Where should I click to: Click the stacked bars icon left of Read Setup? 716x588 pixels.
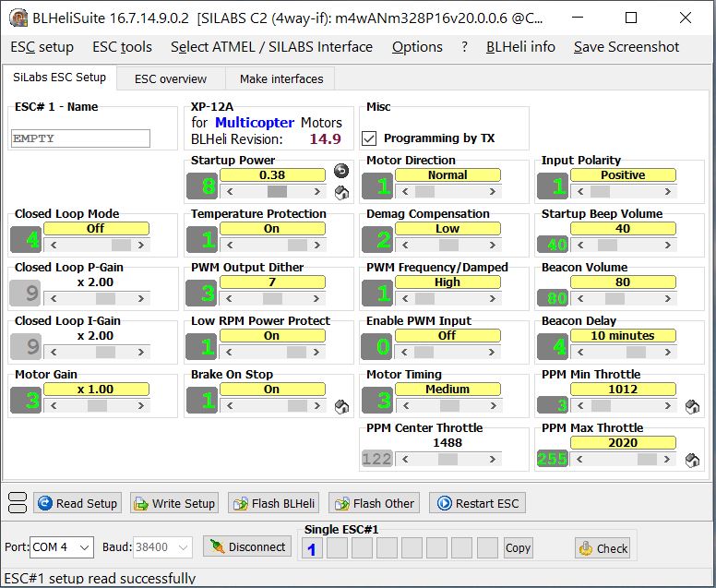(x=17, y=503)
